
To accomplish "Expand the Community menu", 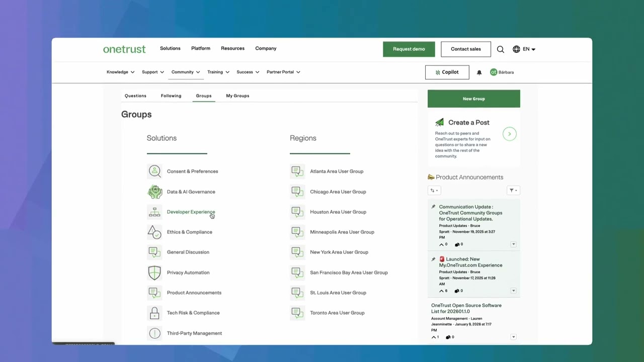I will [186, 72].
